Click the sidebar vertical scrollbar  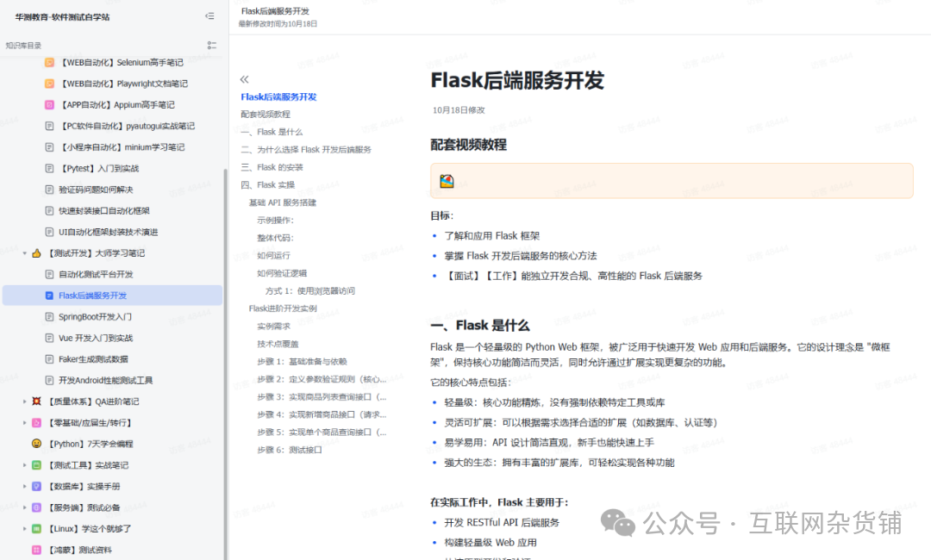pyautogui.click(x=226, y=364)
